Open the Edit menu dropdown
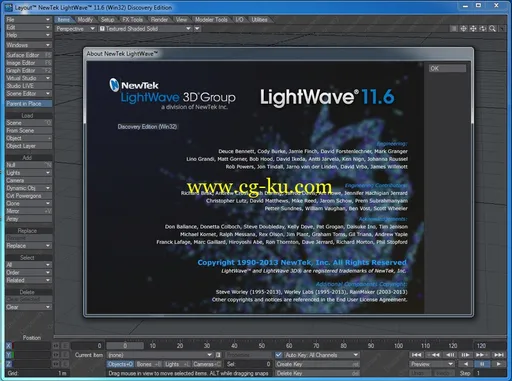The width and height of the screenshot is (512, 381). [28, 27]
